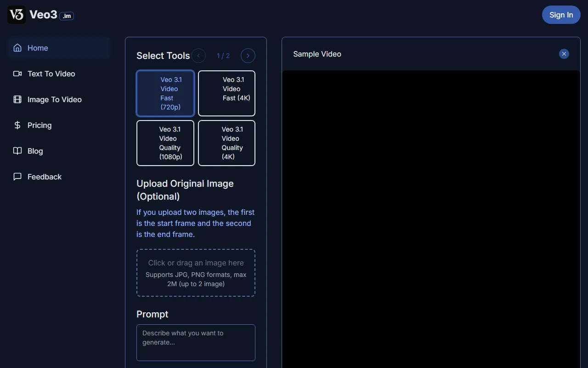Choose Veo 3.1 Video Quality (1080p) option
Image resolution: width=588 pixels, height=368 pixels.
165,143
